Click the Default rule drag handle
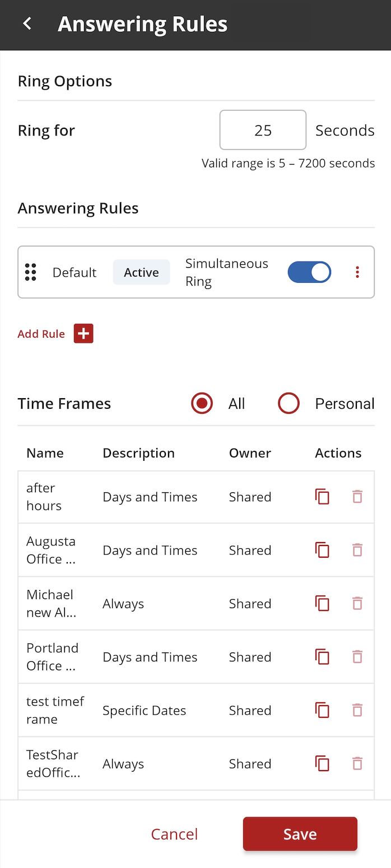391x868 pixels. click(31, 272)
